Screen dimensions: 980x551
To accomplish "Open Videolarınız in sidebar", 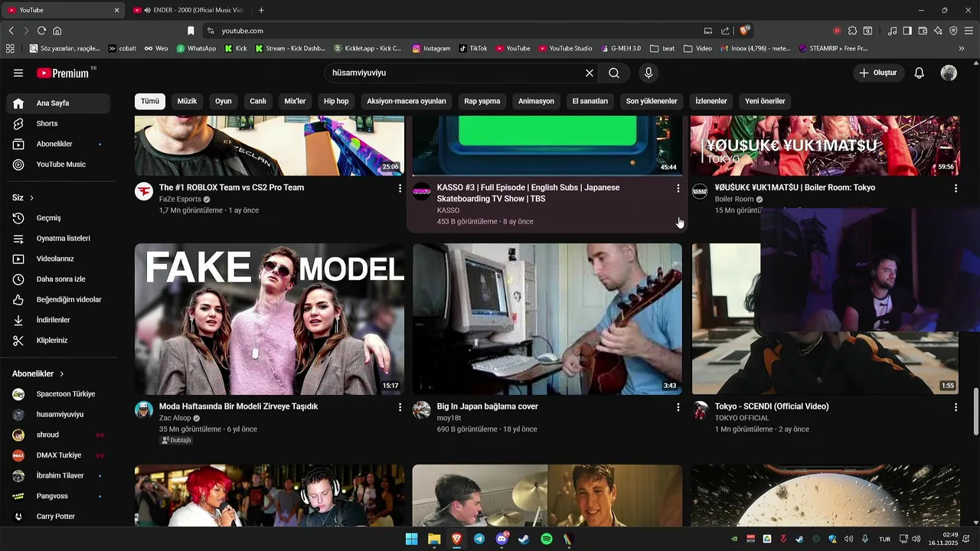I will [x=58, y=259].
